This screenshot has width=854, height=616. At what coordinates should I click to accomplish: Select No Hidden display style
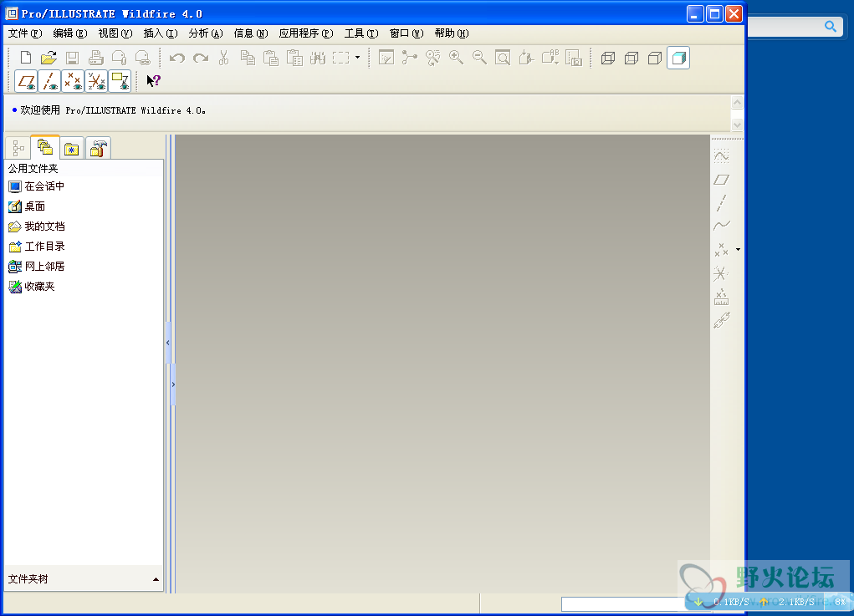[655, 58]
